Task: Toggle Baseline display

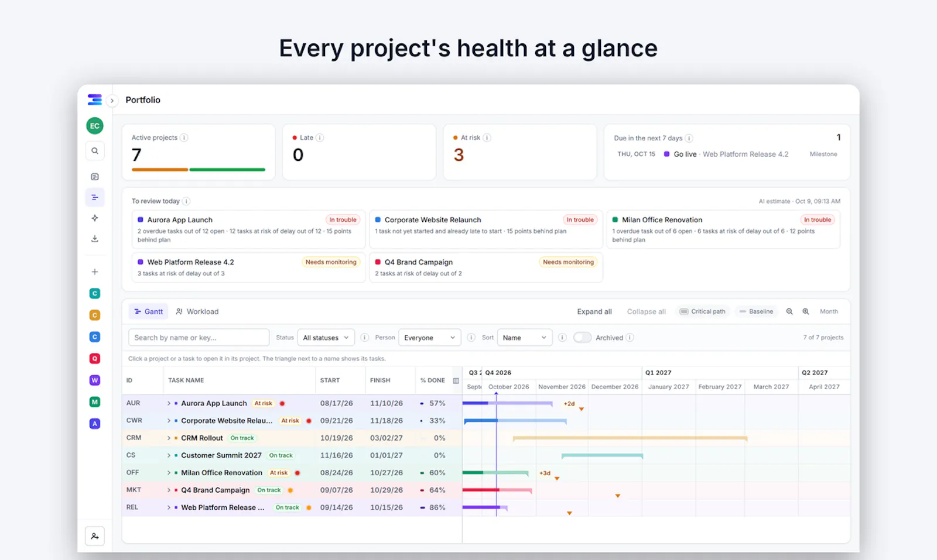Action: 756,312
